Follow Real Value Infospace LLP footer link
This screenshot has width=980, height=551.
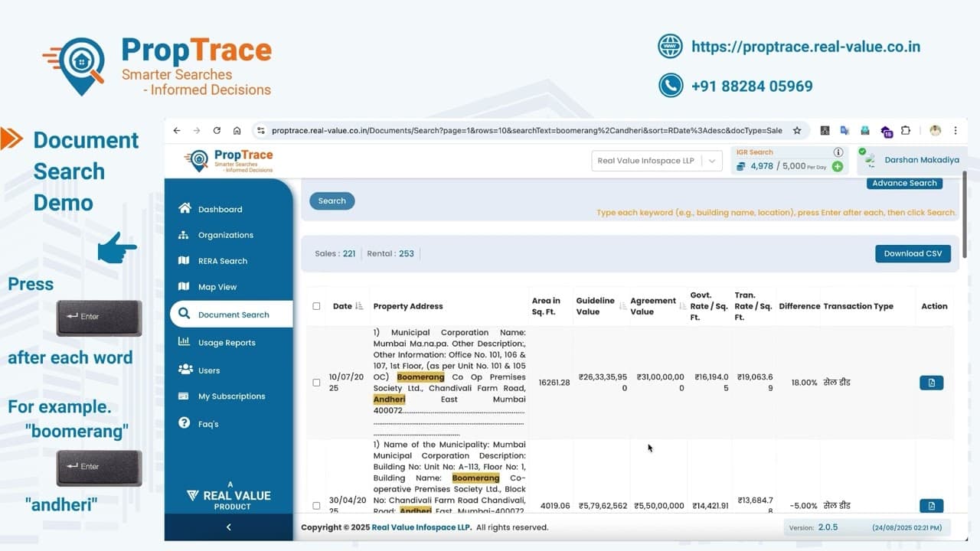click(420, 527)
